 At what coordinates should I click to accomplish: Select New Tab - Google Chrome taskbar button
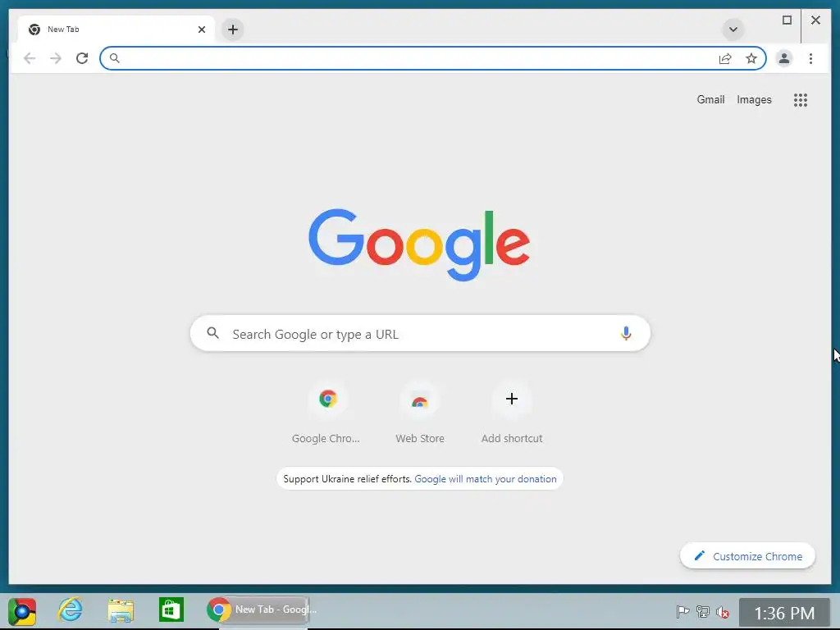pyautogui.click(x=258, y=609)
